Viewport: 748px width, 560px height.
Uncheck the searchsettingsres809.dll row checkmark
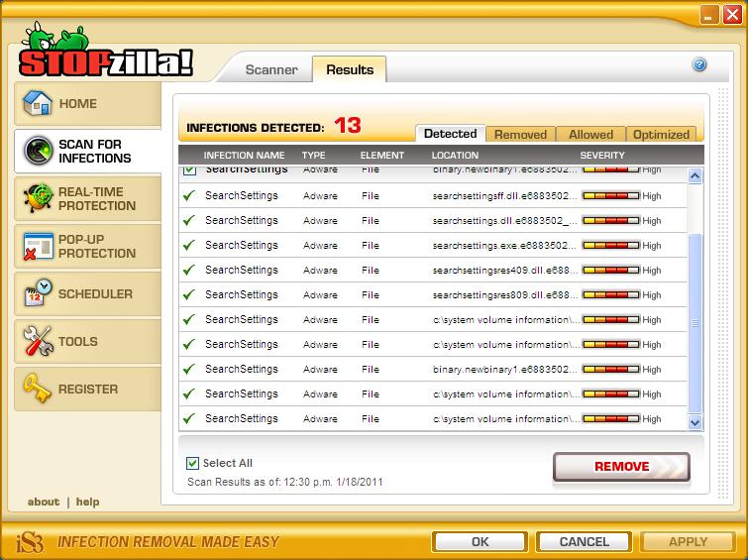pos(189,294)
